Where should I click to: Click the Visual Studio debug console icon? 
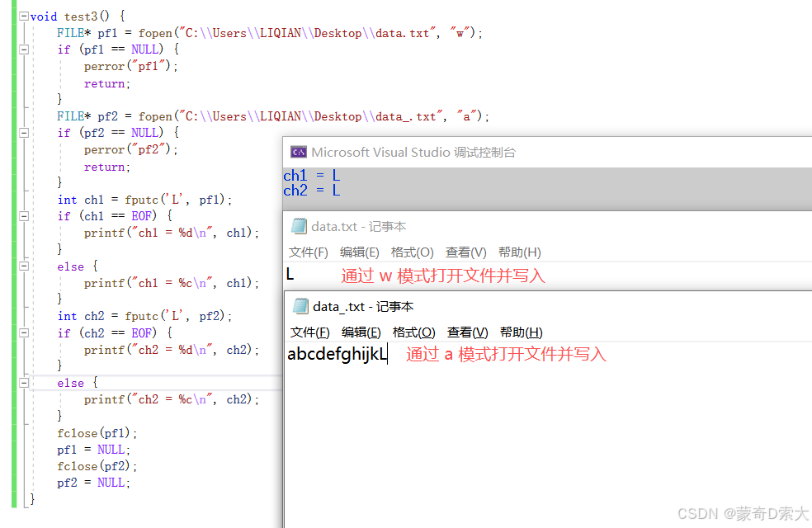pos(298,152)
